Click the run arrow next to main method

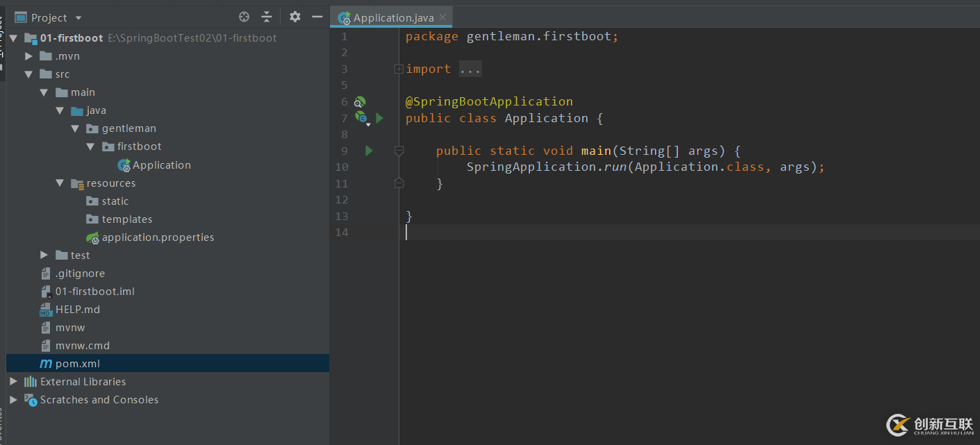tap(369, 151)
